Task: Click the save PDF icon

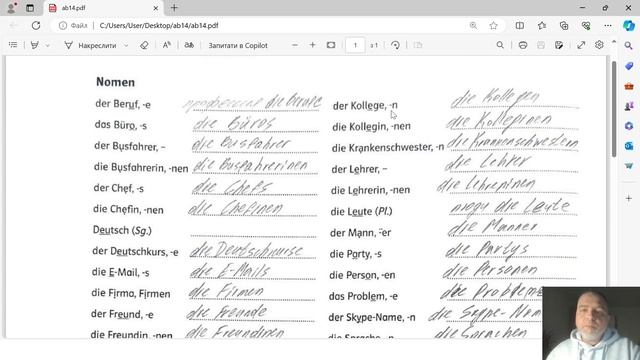Action: coord(541,45)
